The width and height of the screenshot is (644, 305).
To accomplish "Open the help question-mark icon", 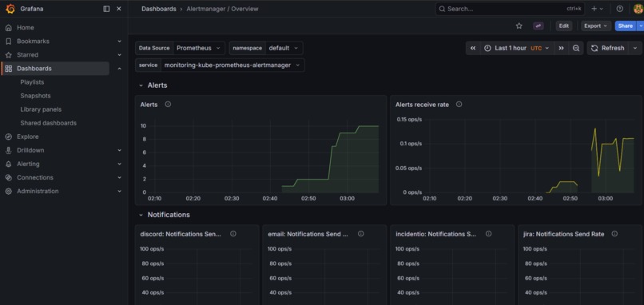I will (620, 9).
